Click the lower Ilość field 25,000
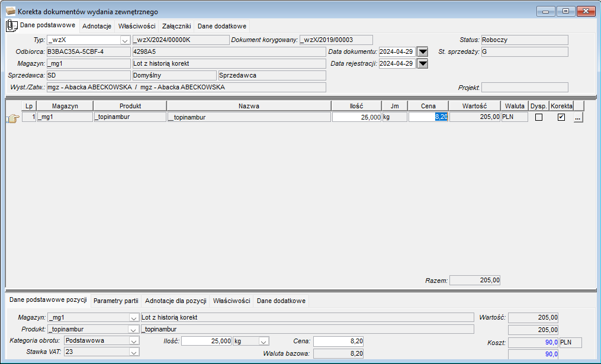This screenshot has width=601, height=364. (x=206, y=341)
